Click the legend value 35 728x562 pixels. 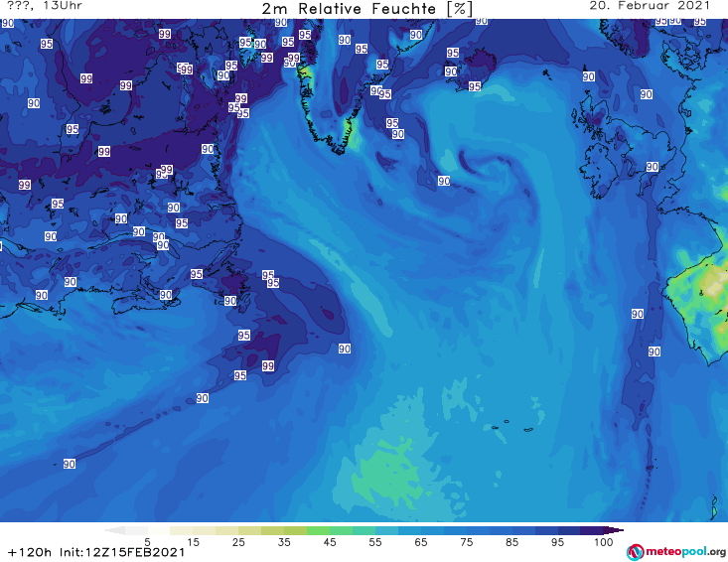pos(284,542)
